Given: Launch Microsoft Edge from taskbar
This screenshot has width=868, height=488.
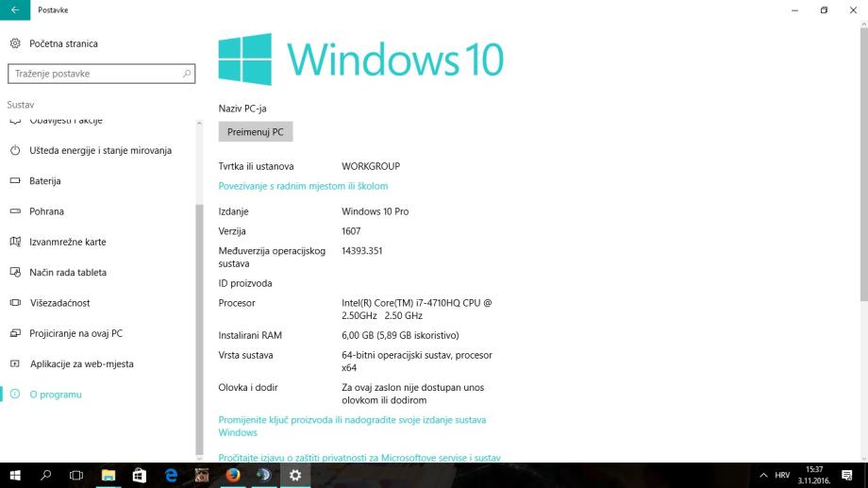Looking at the screenshot, I should [171, 476].
